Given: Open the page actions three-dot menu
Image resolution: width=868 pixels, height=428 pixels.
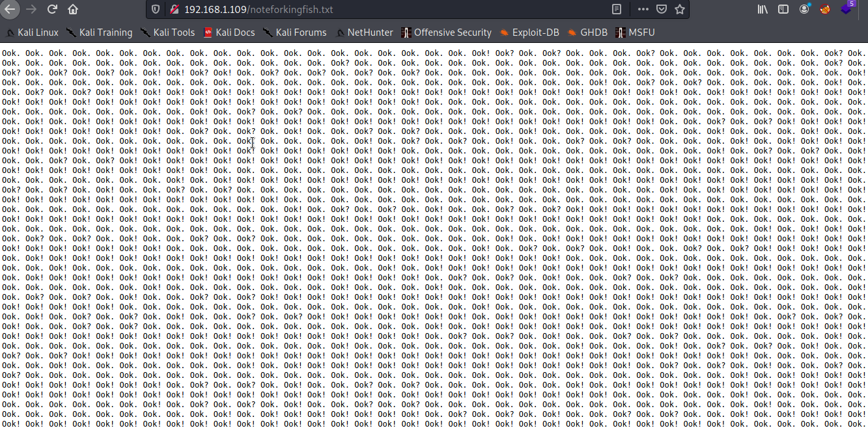Looking at the screenshot, I should [x=643, y=10].
